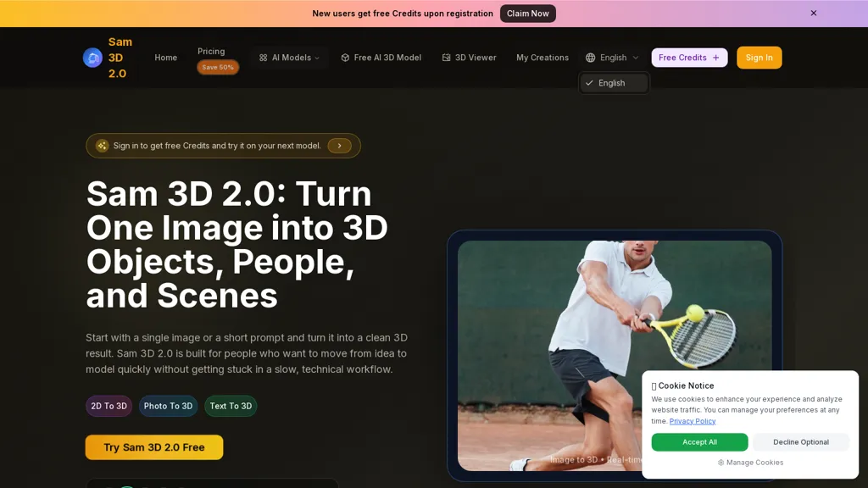Image resolution: width=868 pixels, height=488 pixels.
Task: Expand the AI Models dropdown menu
Action: (x=290, y=58)
